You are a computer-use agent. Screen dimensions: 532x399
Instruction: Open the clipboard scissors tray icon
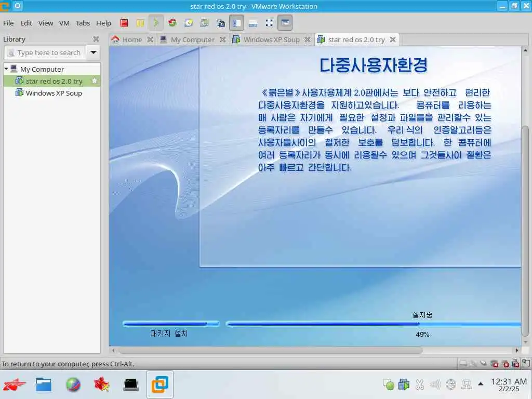pyautogui.click(x=420, y=384)
